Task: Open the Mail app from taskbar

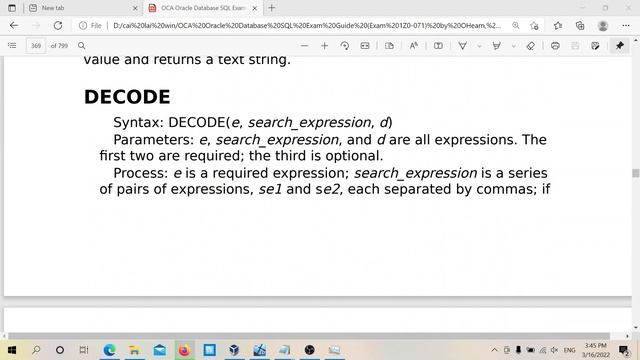Action: pos(160,350)
